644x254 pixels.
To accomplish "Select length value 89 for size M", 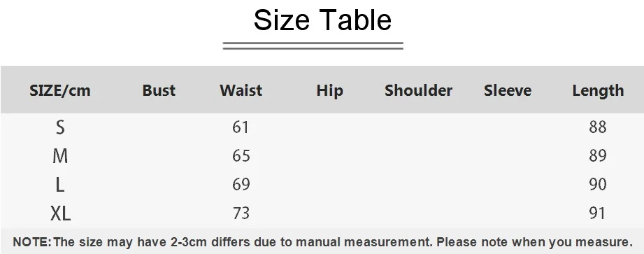I will click(598, 156).
